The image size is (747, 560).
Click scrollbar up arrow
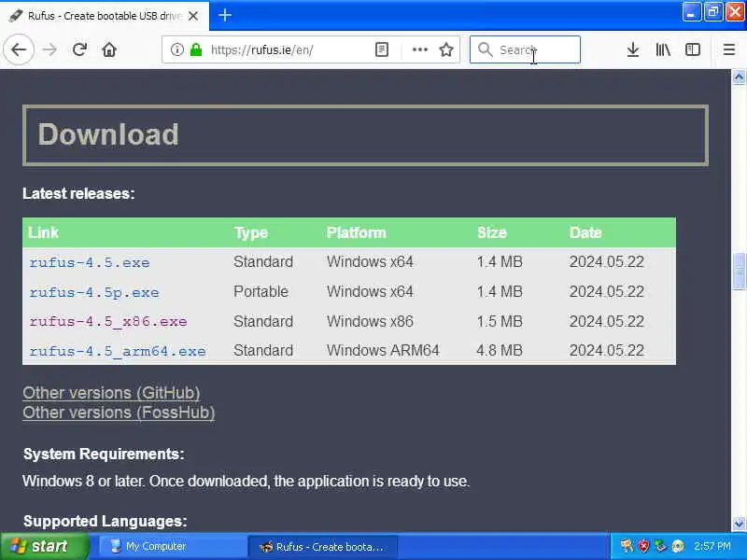coord(739,77)
